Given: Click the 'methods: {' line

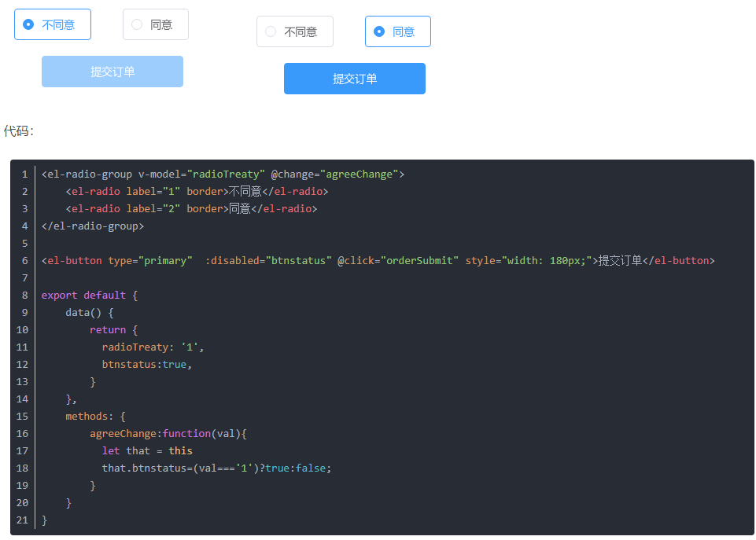Looking at the screenshot, I should 95,416.
